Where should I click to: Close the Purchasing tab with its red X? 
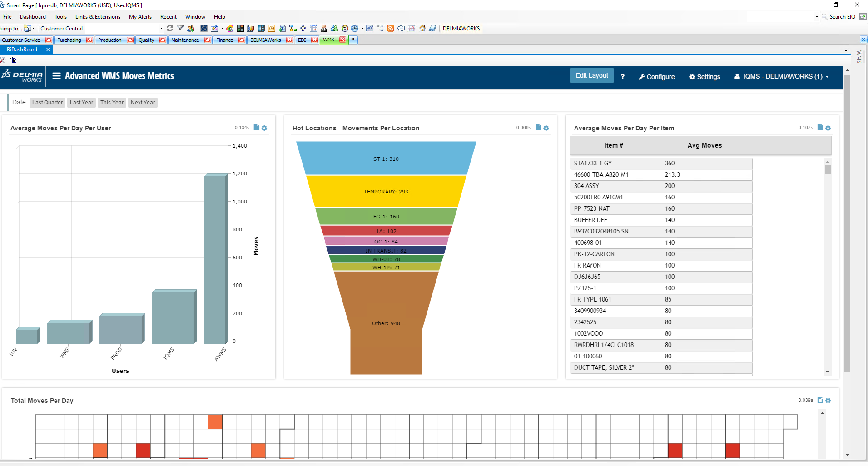coord(89,40)
